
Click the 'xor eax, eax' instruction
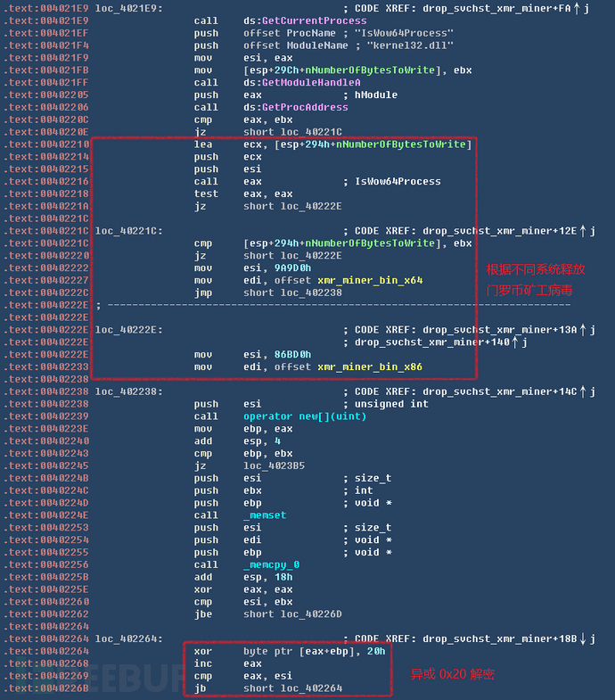coord(243,589)
